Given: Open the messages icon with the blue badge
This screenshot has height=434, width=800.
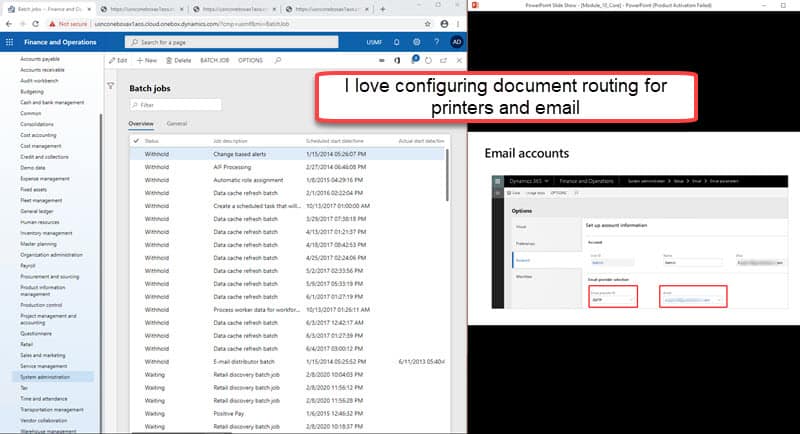Looking at the screenshot, I should (x=414, y=60).
